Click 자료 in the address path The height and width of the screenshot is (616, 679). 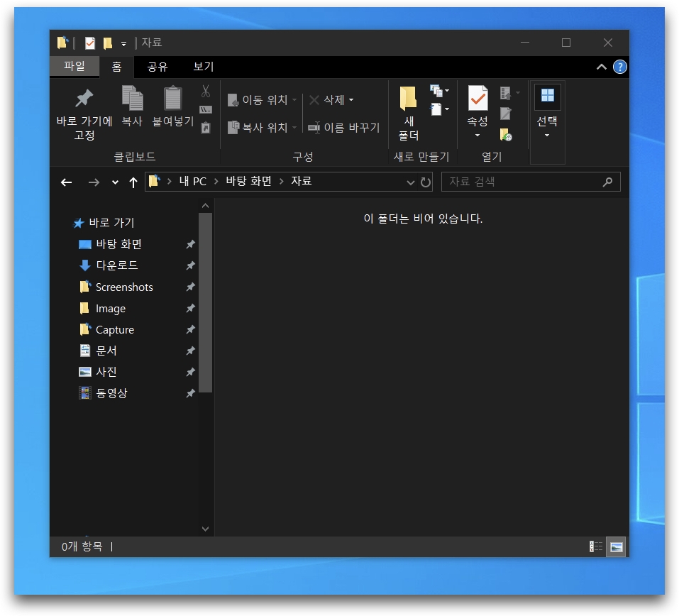pos(302,181)
